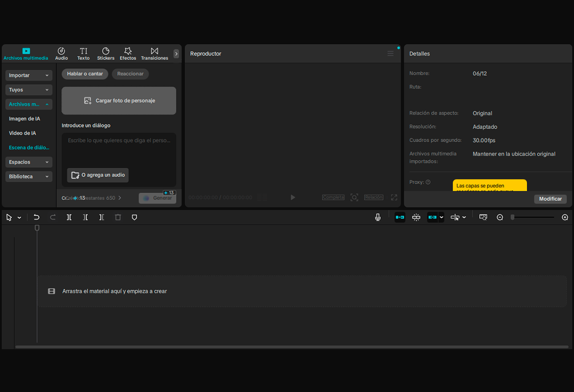Toggle the preview axis cursor icon
The image size is (574, 392).
(455, 218)
